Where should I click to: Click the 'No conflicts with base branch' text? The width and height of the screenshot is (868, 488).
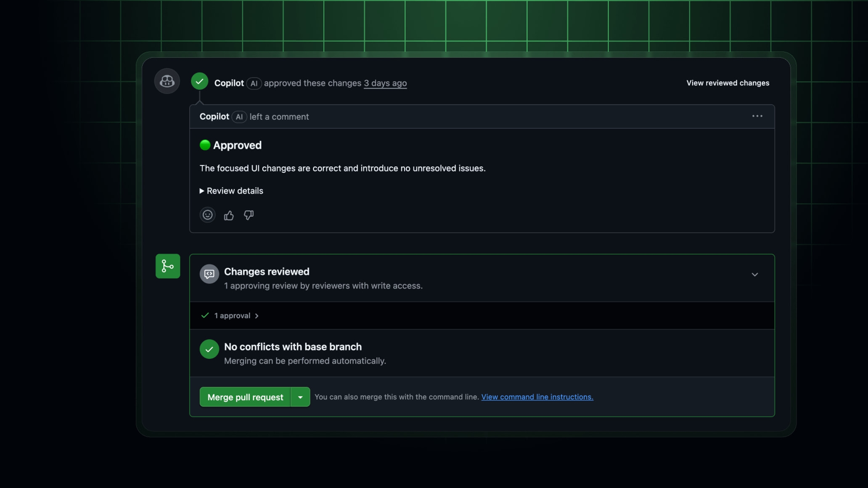(293, 347)
